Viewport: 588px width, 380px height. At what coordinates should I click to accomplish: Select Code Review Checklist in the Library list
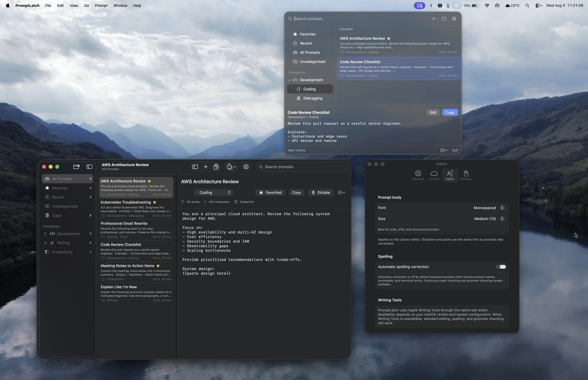coord(136,251)
